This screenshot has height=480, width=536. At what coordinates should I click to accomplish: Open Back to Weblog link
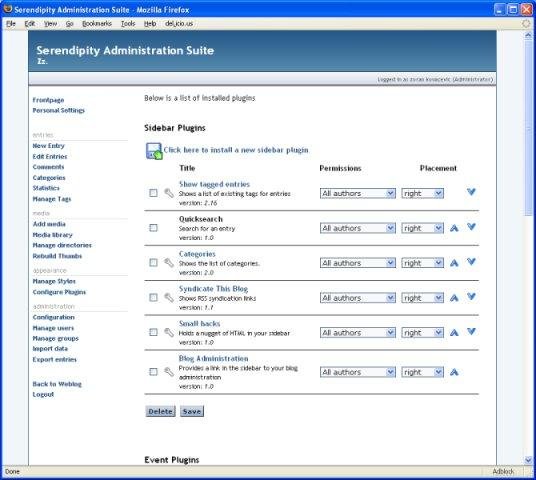pos(57,384)
